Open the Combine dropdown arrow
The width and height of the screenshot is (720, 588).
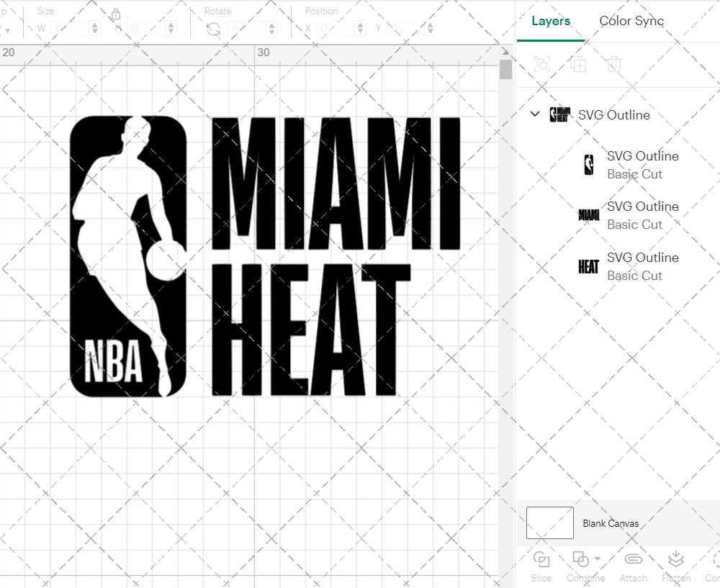pyautogui.click(x=598, y=558)
